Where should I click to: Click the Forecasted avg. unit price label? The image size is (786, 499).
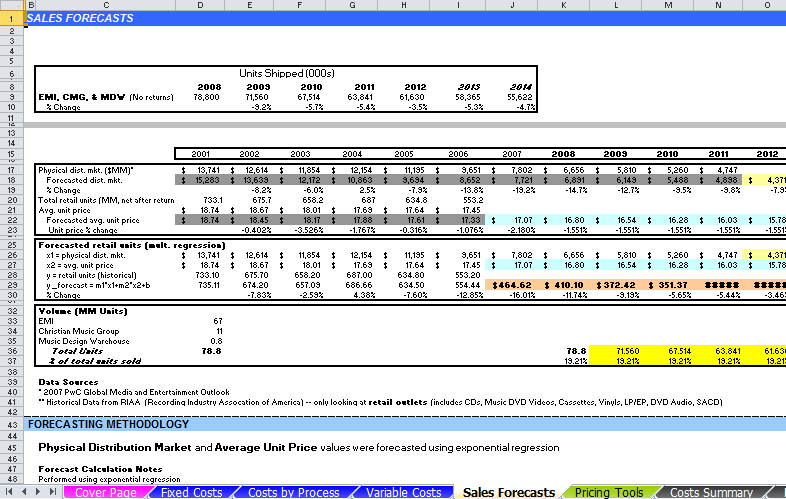[x=93, y=220]
